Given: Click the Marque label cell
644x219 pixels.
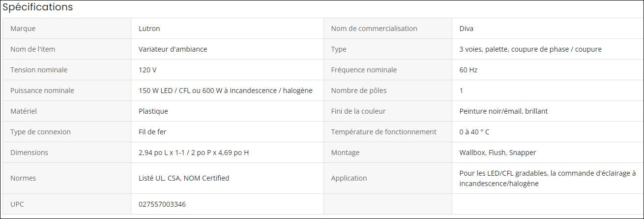Looking at the screenshot, I should [23, 29].
